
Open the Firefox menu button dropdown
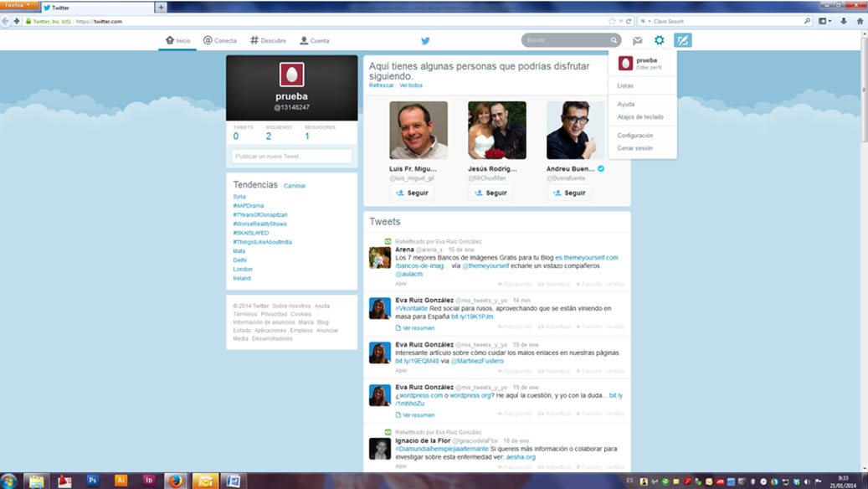[x=18, y=5]
